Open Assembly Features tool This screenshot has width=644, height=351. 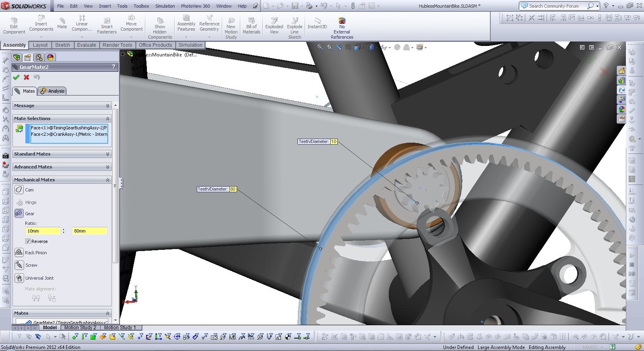coord(186,23)
